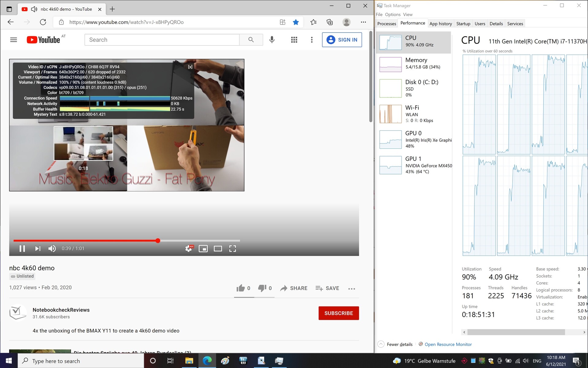Open YouTube hamburger guide menu

click(x=13, y=40)
